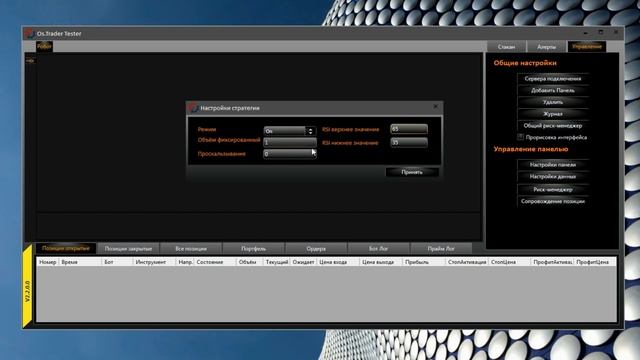The image size is (640, 360).
Task: Click the logo icon in strategy settings dialog
Action: [x=193, y=108]
